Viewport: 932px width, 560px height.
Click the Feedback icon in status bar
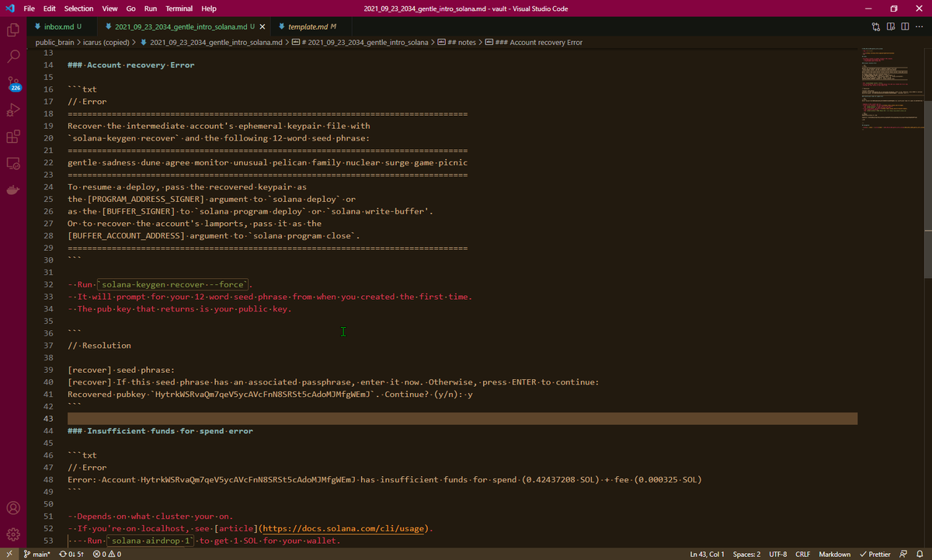(902, 555)
